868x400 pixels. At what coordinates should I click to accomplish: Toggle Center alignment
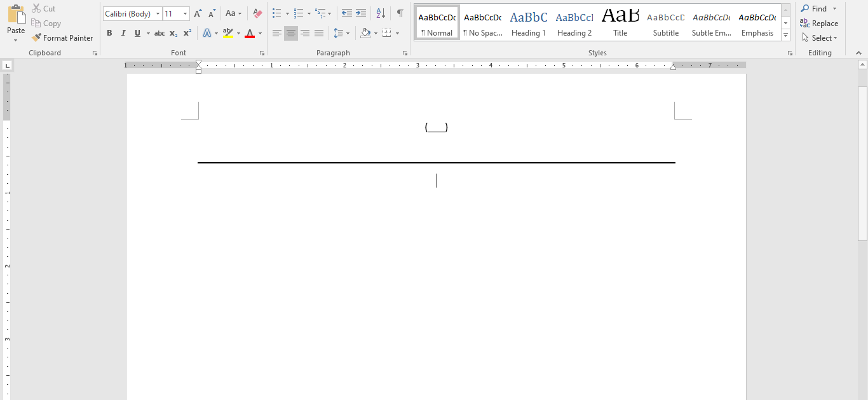click(x=291, y=33)
